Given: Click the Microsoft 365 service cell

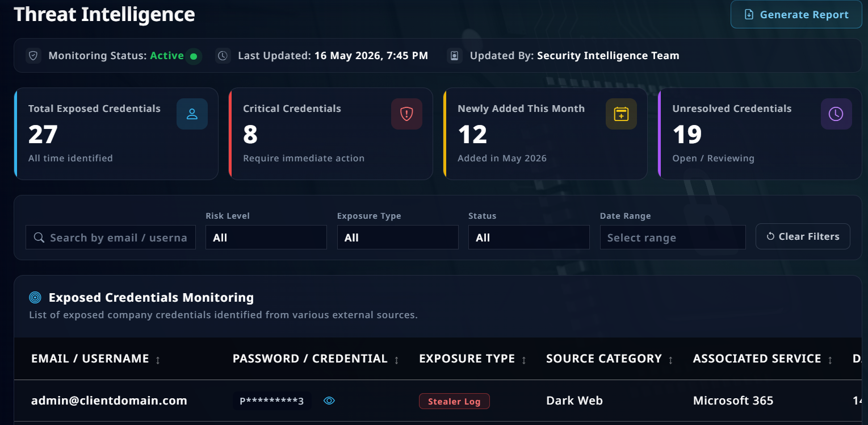Looking at the screenshot, I should (x=733, y=401).
